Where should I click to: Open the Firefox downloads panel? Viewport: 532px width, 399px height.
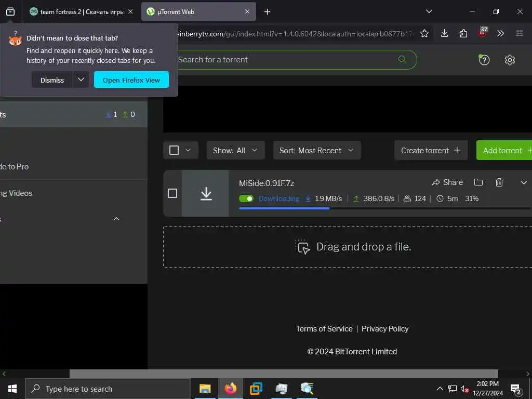(x=444, y=33)
